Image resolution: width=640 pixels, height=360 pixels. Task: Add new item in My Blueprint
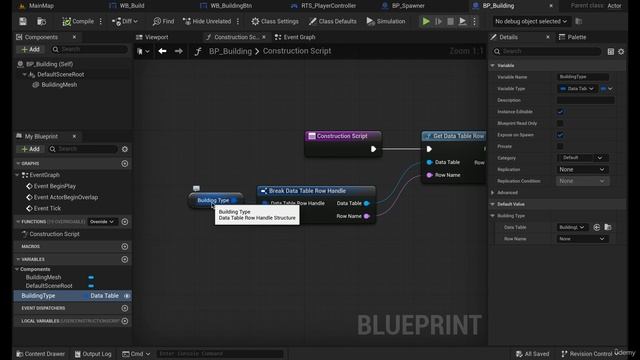tap(30, 149)
